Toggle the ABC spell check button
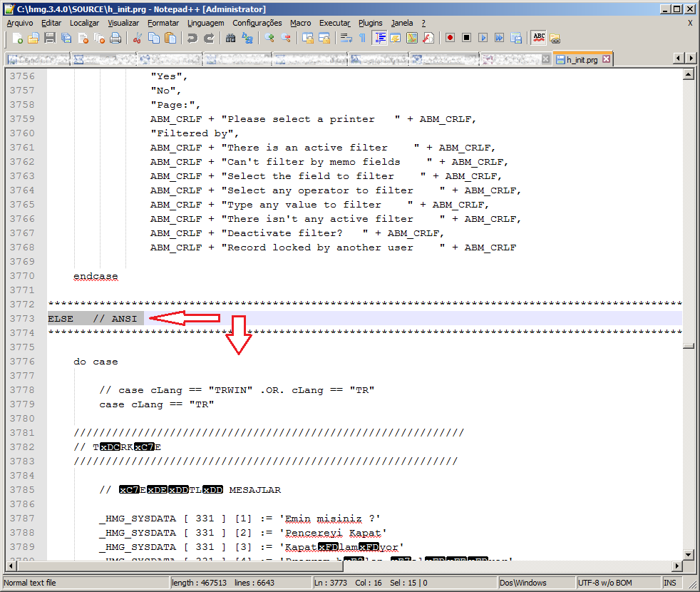 click(x=539, y=38)
